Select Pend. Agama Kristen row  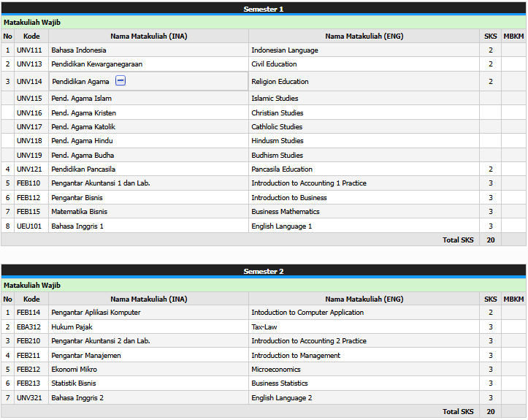(x=83, y=113)
